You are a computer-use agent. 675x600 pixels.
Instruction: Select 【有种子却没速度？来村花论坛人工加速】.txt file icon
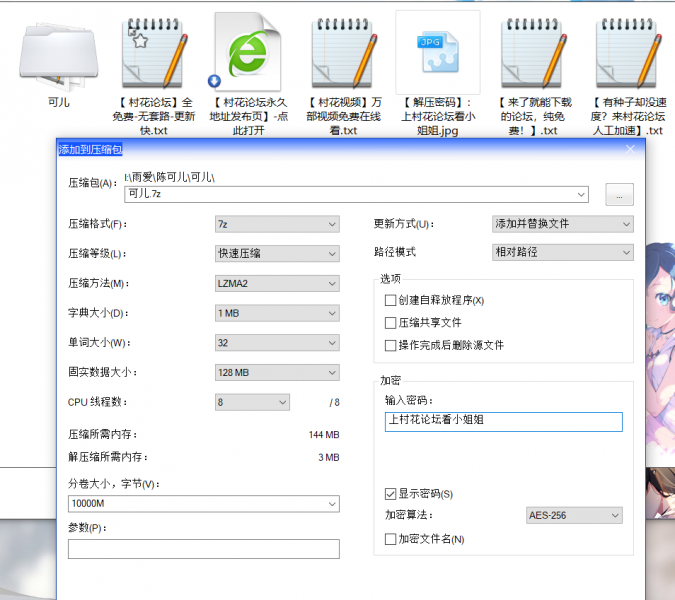[627, 53]
